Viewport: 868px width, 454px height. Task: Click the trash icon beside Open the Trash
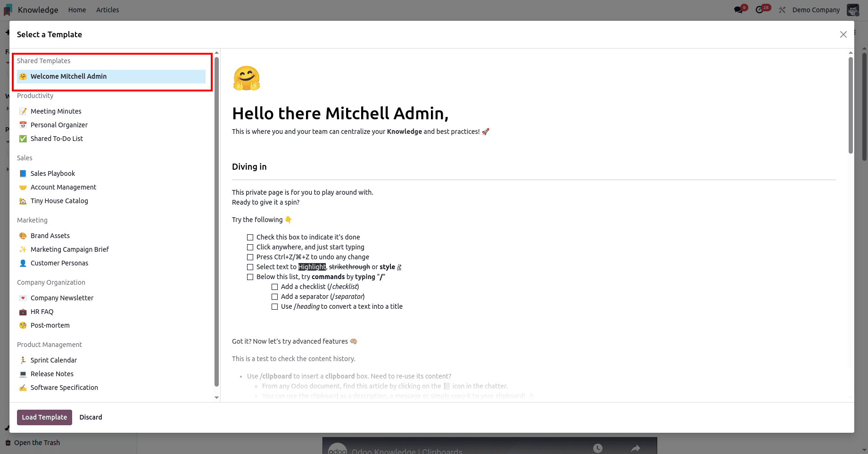[x=8, y=443]
